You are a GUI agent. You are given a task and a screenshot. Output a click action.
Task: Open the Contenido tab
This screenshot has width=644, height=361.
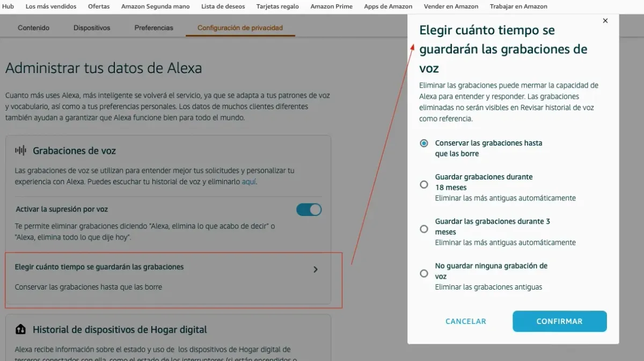pos(33,27)
